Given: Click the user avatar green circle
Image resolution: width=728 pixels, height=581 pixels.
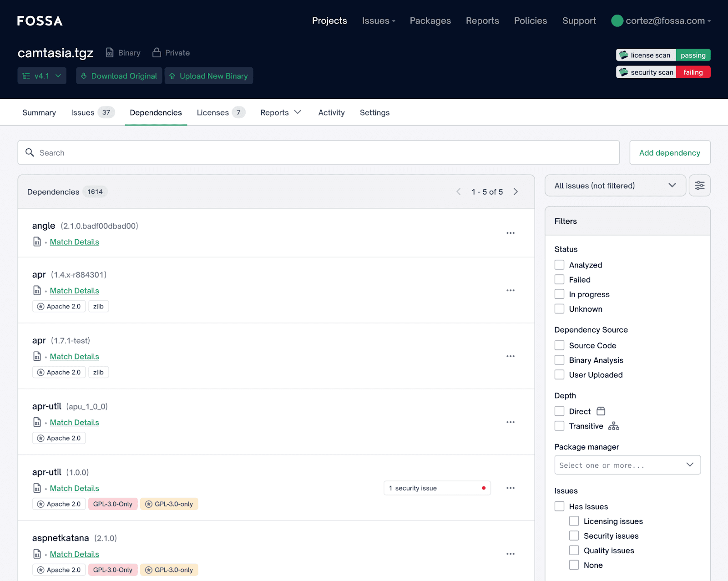Looking at the screenshot, I should [617, 21].
